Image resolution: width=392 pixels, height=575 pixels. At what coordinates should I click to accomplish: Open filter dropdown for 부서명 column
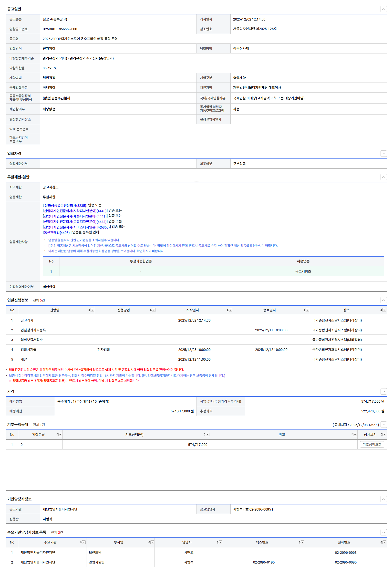click(x=152, y=542)
